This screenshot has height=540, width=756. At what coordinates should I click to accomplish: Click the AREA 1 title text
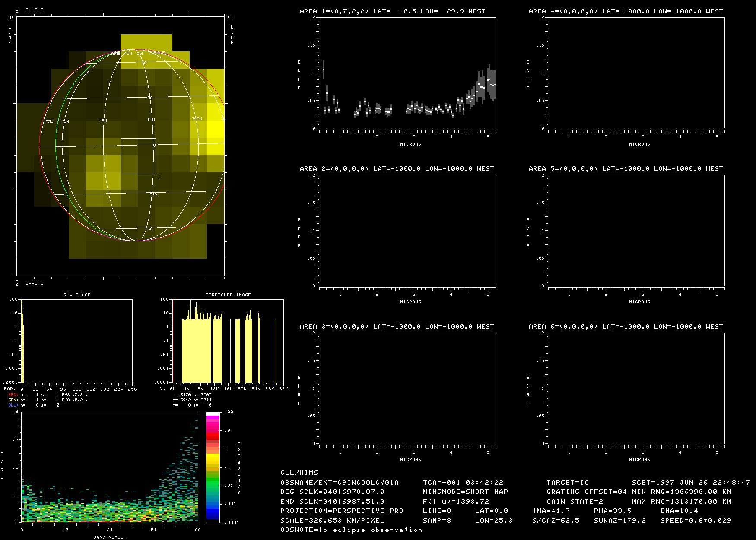pos(392,11)
